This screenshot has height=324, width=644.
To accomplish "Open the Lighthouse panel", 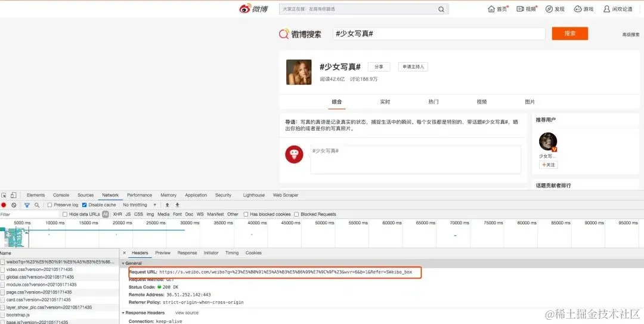I will [x=253, y=195].
